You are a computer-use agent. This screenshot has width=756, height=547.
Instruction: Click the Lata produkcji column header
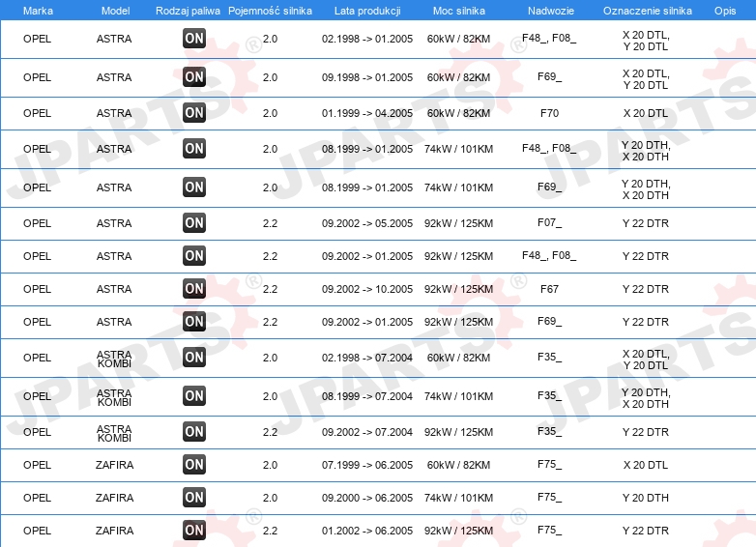coord(367,11)
